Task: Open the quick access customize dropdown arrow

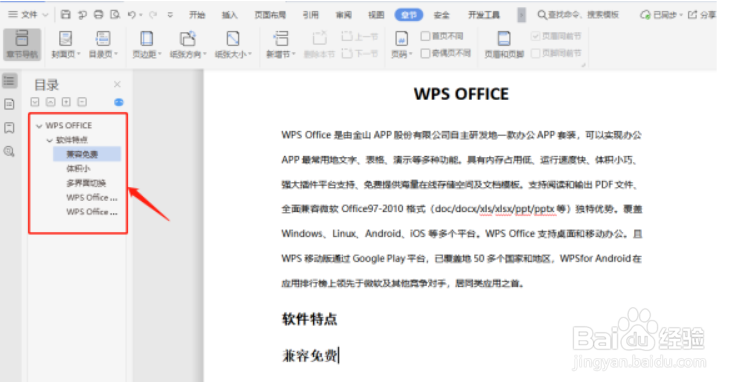Action: click(x=170, y=15)
